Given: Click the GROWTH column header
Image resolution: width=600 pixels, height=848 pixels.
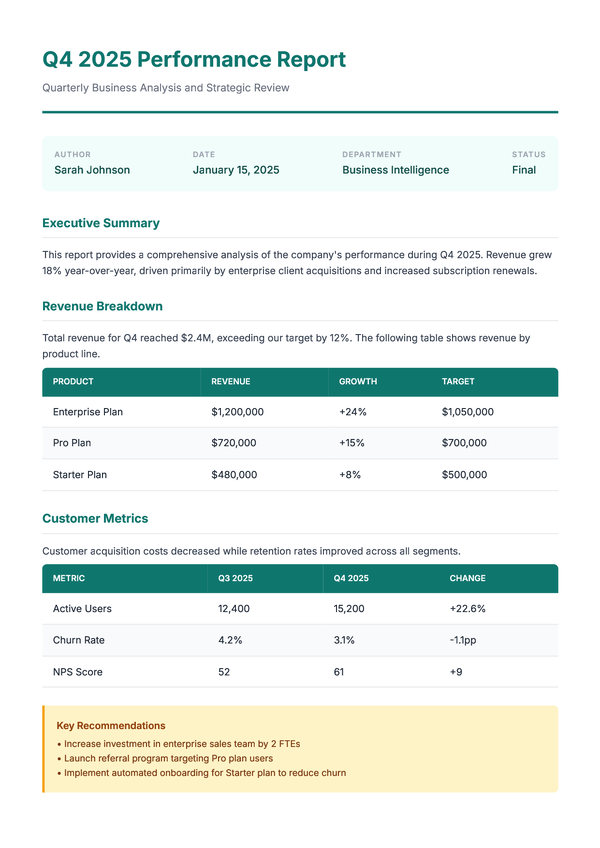Looking at the screenshot, I should tap(358, 382).
